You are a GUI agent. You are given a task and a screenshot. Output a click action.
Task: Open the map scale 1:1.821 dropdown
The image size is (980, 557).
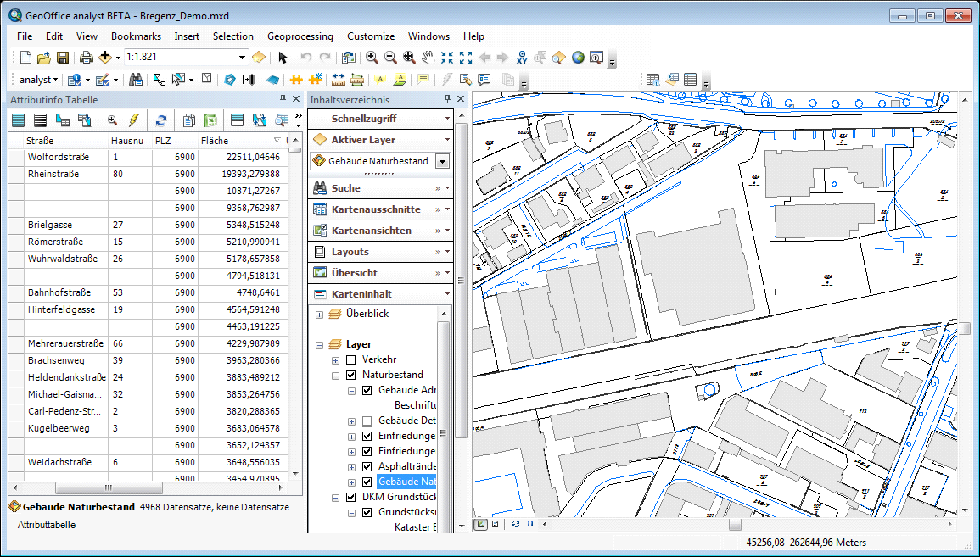tap(242, 58)
